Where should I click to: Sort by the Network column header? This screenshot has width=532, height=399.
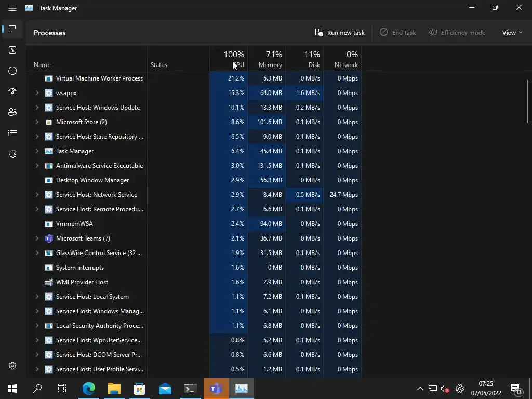343,59
